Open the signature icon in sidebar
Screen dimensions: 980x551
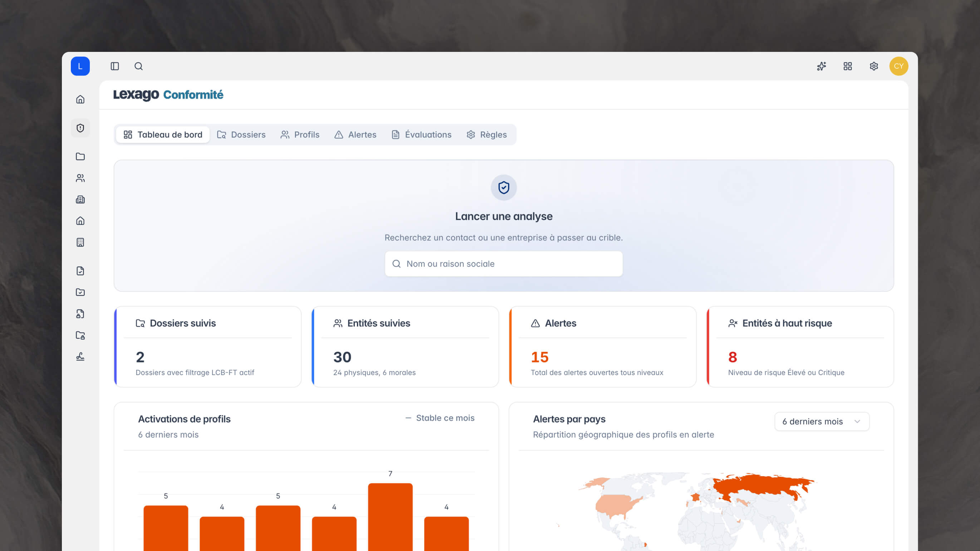pos(80,357)
